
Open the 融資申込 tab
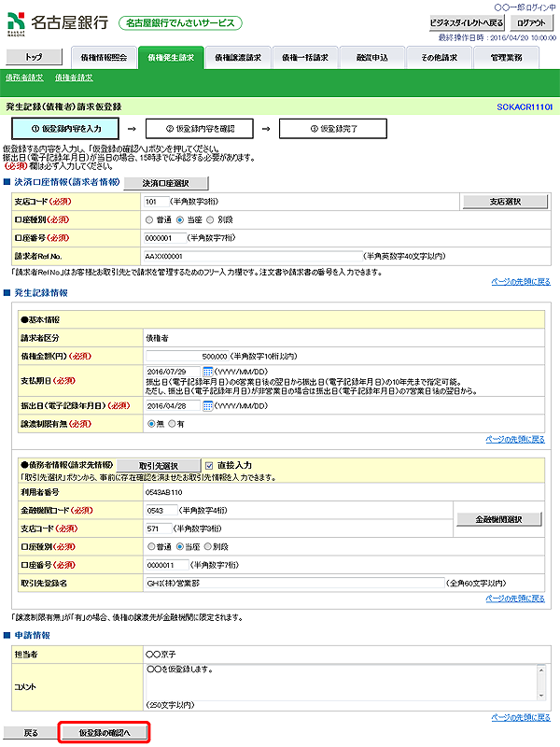pos(372,58)
